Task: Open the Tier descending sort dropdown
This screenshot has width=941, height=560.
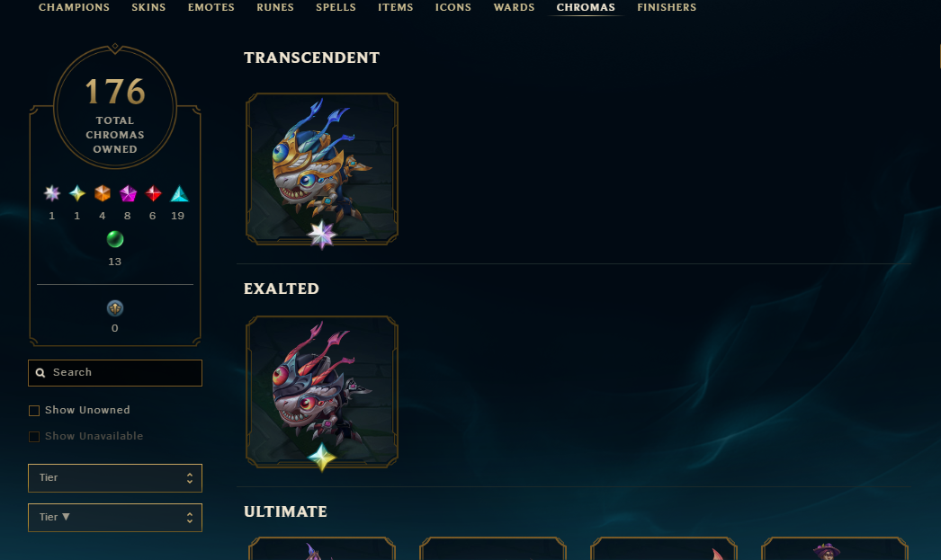Action: pos(114,518)
